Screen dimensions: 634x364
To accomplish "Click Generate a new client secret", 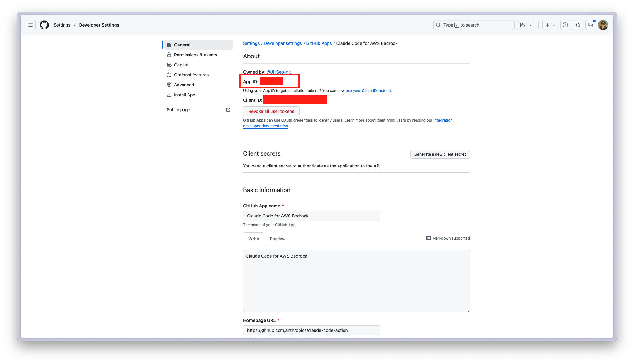I will pos(440,154).
